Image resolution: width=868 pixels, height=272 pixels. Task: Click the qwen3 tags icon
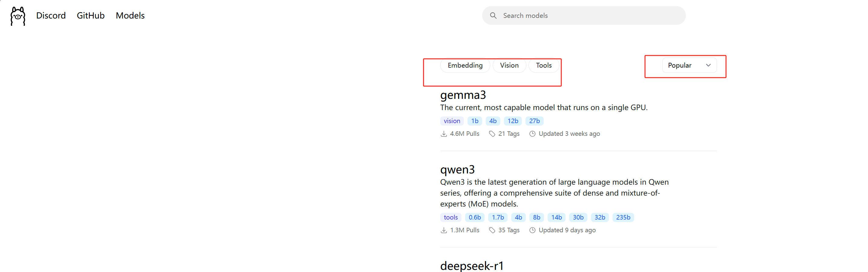pos(492,230)
